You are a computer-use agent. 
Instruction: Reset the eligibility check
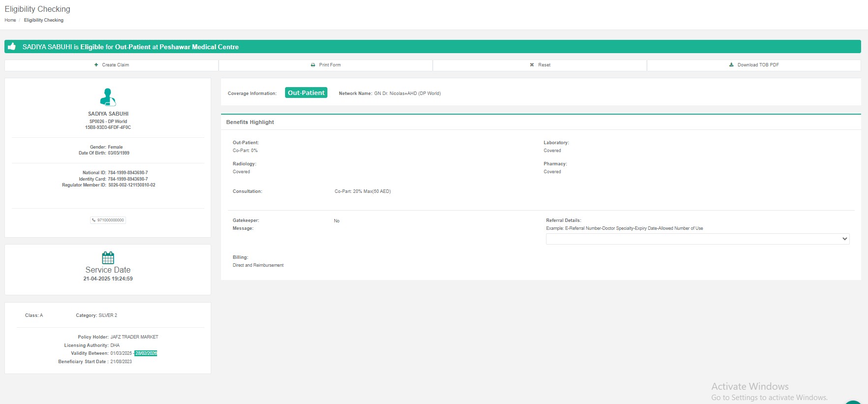[540, 65]
